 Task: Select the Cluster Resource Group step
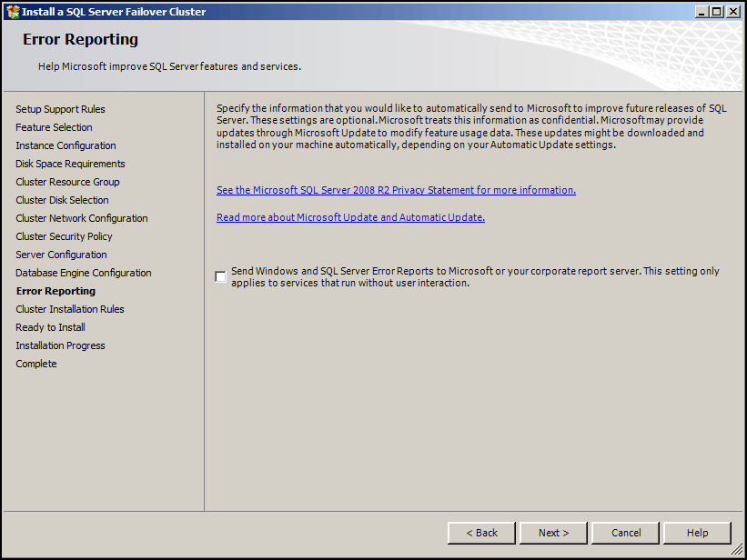(67, 182)
